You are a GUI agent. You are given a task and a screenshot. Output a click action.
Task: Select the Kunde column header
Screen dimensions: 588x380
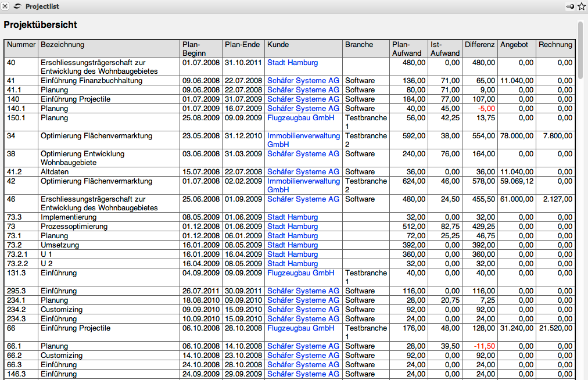tap(278, 45)
